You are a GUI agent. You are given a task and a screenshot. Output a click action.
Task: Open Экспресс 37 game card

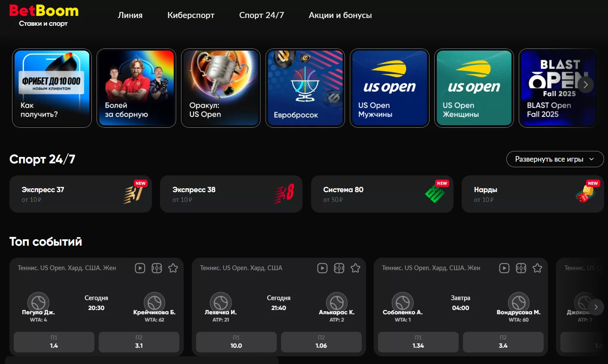(81, 194)
